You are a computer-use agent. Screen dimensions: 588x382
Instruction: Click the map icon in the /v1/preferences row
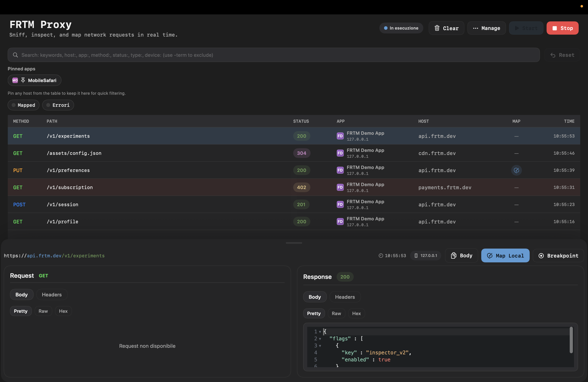coord(516,170)
